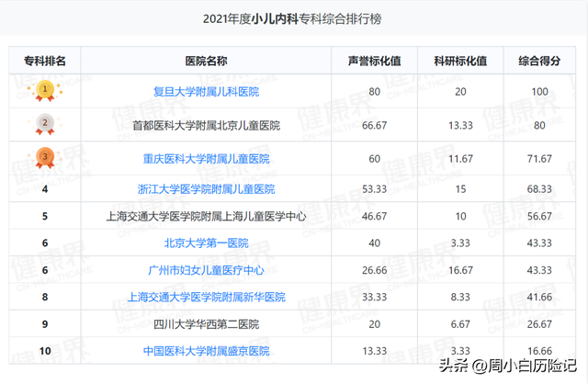Click the bronze rank 3 medal icon

click(45, 158)
